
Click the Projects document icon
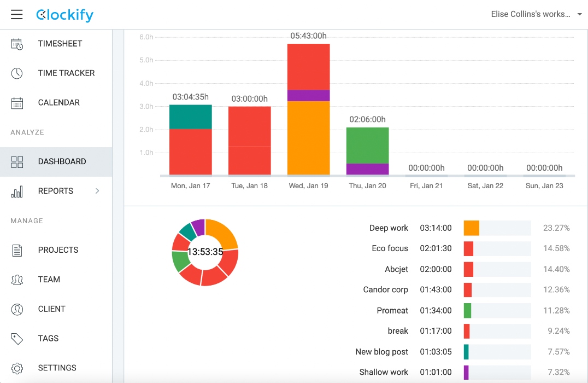coord(17,249)
